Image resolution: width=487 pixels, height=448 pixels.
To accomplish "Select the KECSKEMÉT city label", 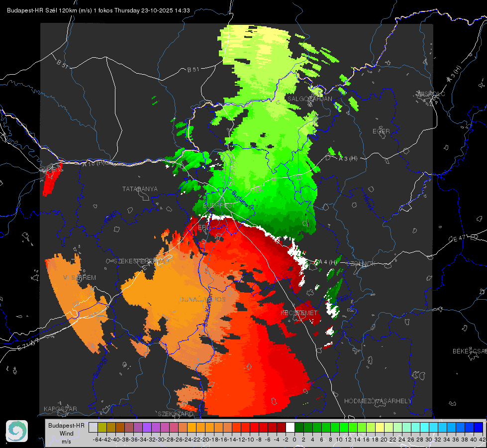I will (x=299, y=313).
